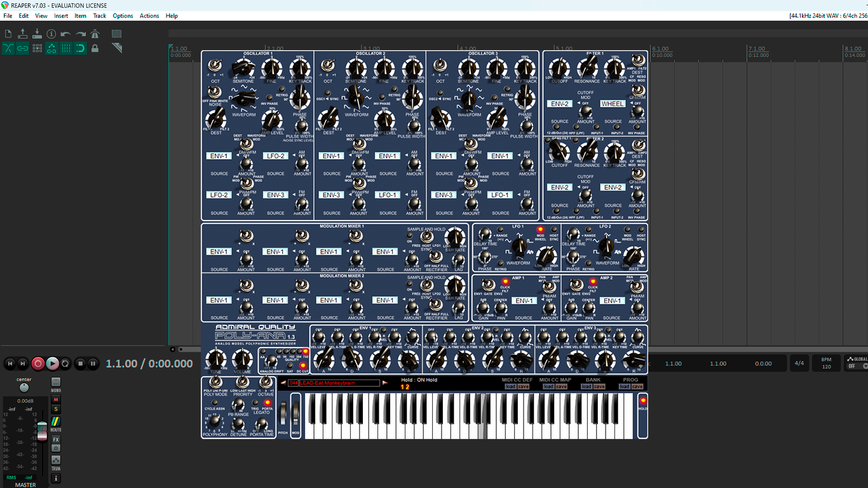The height and width of the screenshot is (488, 868).
Task: Click the New Project toolbar icon
Action: click(8, 34)
